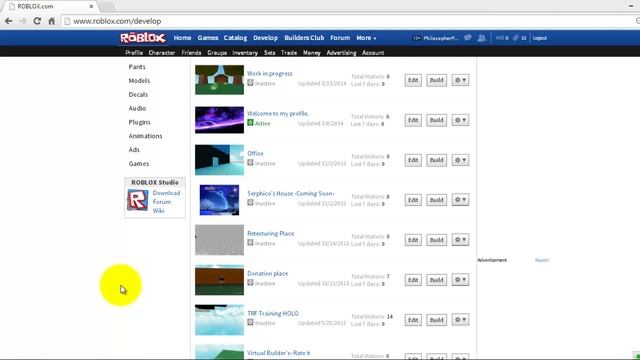Open gear dropdown for Welcome to my profile
Image resolution: width=640 pixels, height=360 pixels.
tap(460, 120)
